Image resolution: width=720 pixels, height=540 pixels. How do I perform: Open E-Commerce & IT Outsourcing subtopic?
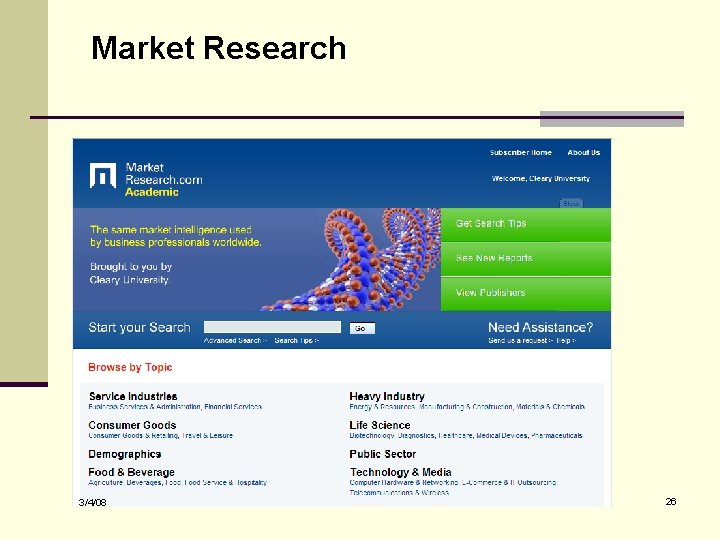pos(509,483)
